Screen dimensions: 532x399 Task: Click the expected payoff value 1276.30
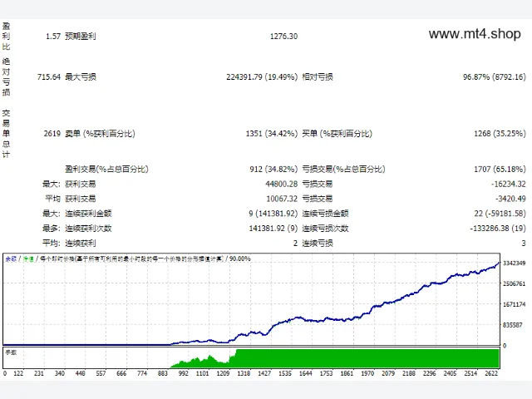(283, 37)
